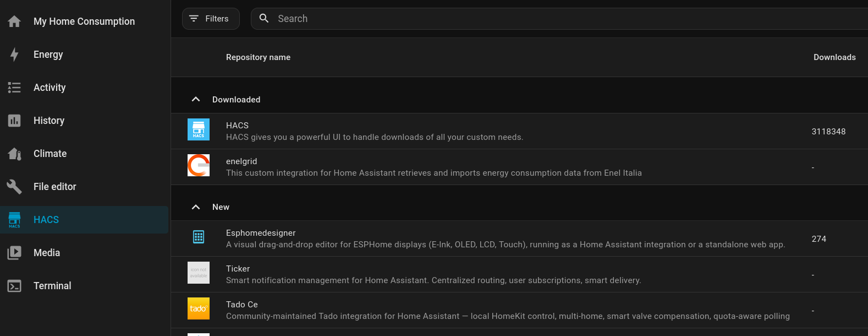This screenshot has height=336, width=868.
Task: Open the Ticker repository name
Action: tap(238, 269)
